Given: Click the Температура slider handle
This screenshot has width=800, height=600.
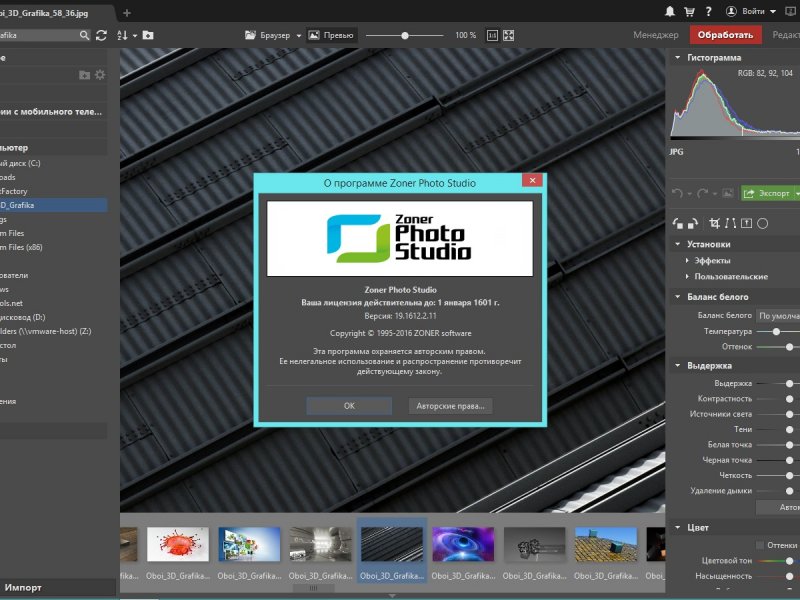Looking at the screenshot, I should click(776, 332).
